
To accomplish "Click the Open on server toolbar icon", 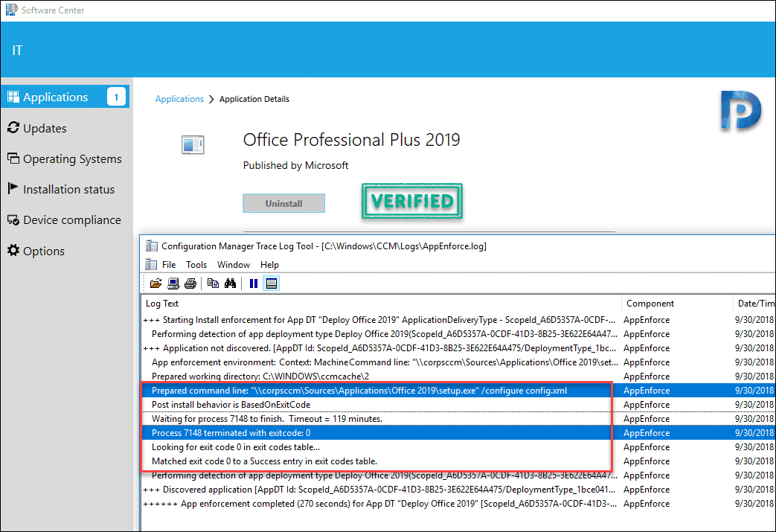I will point(173,283).
